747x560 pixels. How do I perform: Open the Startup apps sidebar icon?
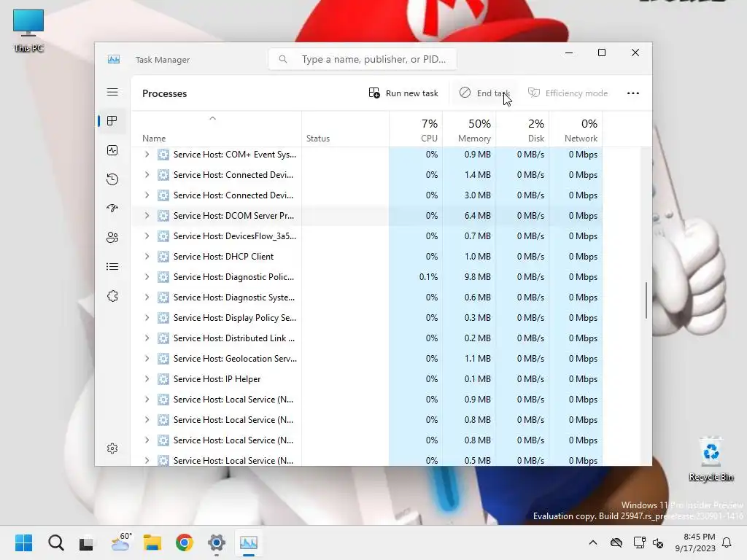point(112,208)
